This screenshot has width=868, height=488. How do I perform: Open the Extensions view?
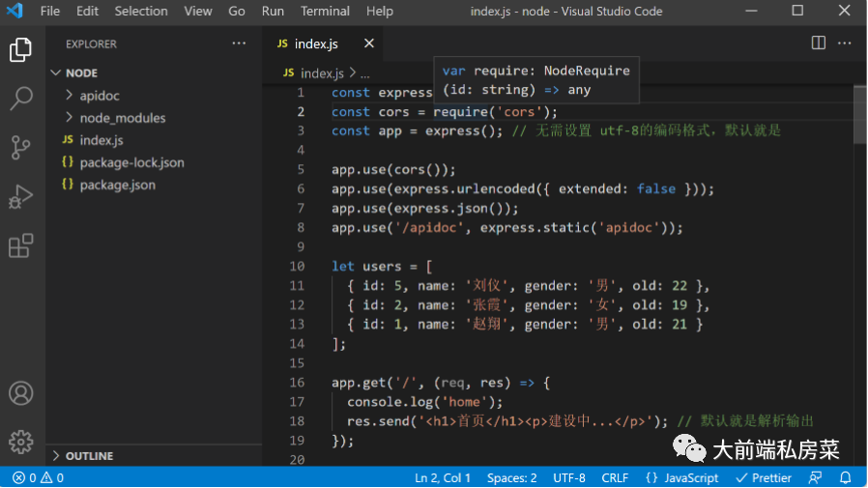(20, 245)
